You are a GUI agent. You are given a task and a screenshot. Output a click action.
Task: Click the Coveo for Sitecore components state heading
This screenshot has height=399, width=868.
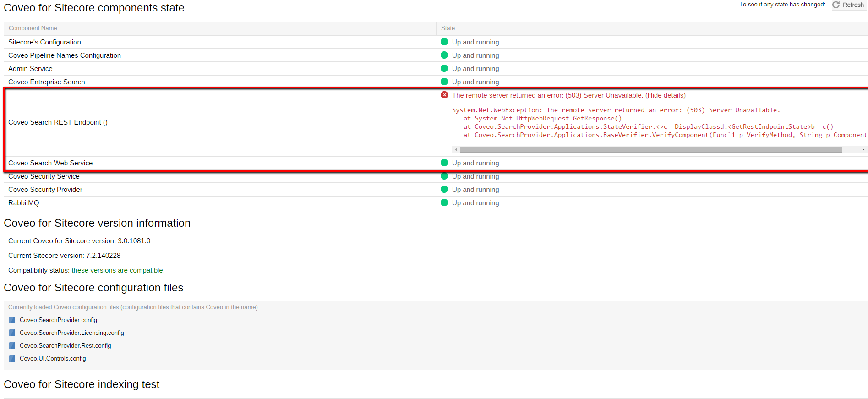click(x=94, y=8)
